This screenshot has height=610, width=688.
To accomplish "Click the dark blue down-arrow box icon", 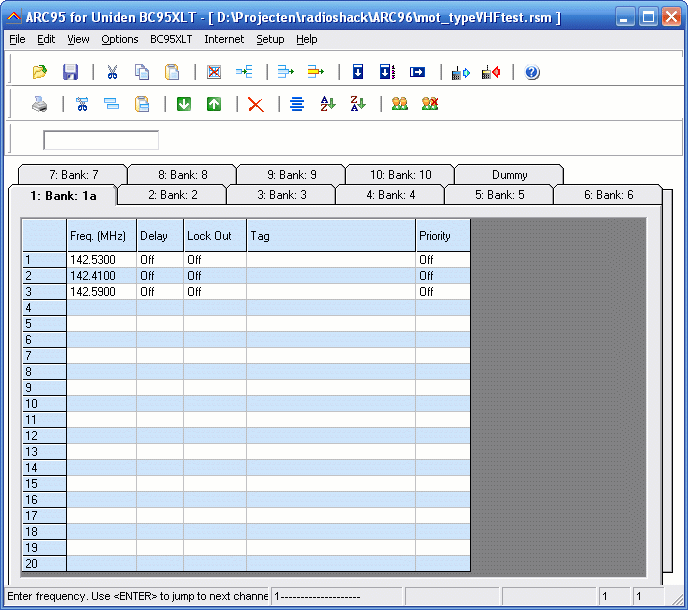I will (x=358, y=72).
